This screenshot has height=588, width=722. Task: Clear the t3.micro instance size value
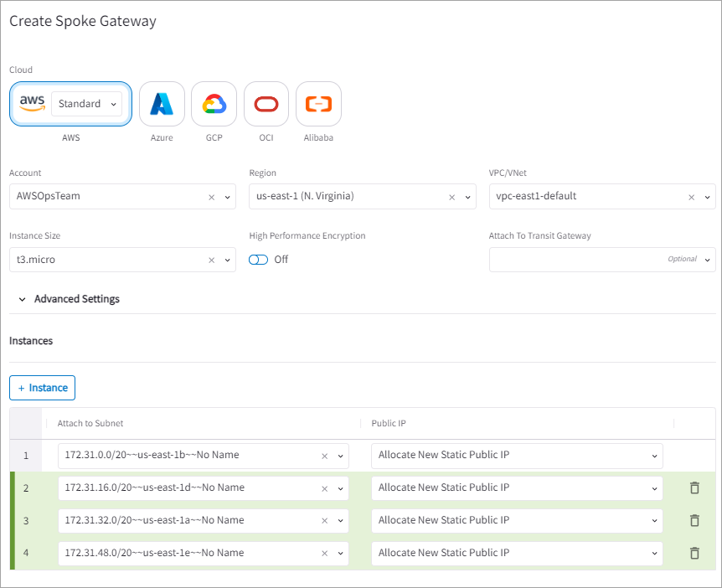[212, 260]
